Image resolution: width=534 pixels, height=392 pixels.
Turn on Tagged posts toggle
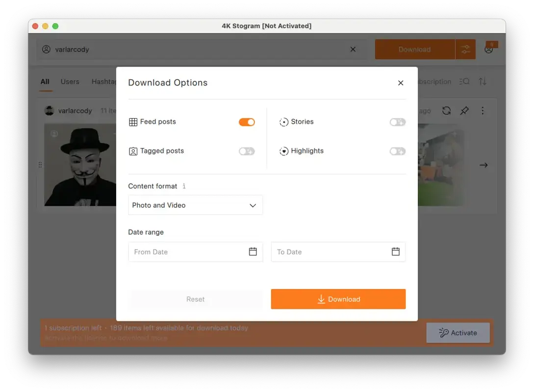[247, 151]
